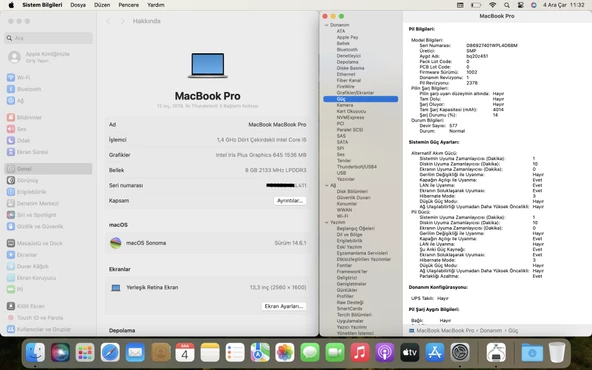Select USB in the hardware tree

pos(341,173)
